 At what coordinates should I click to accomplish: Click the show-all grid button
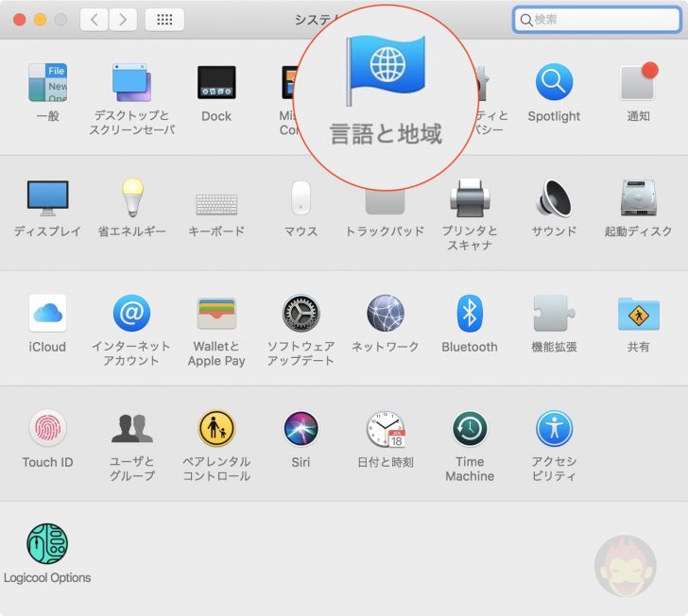click(x=164, y=20)
